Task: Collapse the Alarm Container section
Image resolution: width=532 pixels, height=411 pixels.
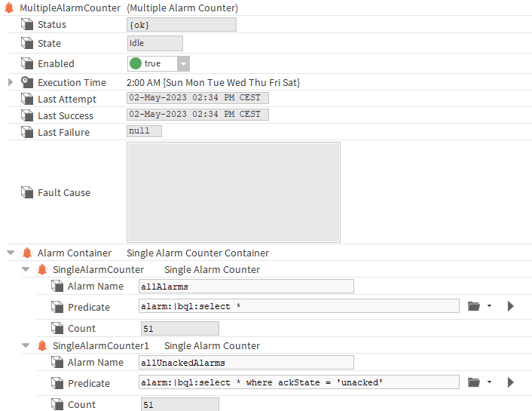Action: click(11, 253)
